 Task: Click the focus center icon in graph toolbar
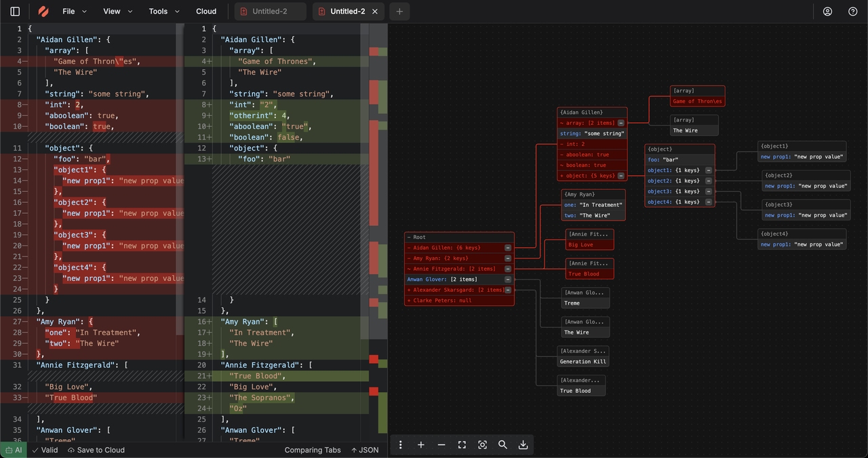point(482,444)
